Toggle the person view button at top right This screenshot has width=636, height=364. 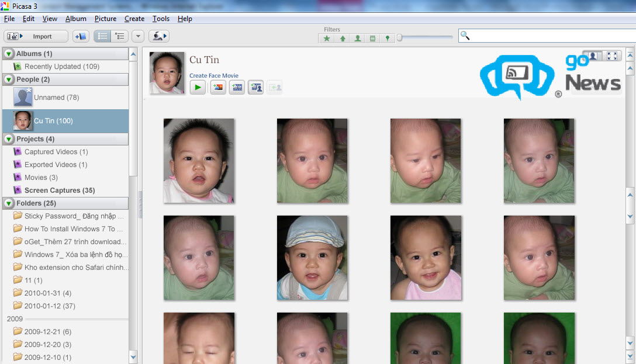tap(593, 56)
